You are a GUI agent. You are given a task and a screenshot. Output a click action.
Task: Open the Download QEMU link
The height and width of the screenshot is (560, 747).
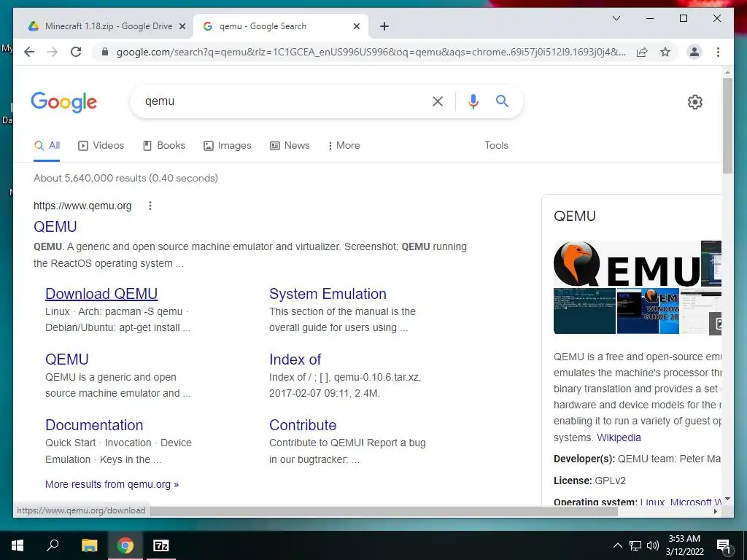coord(101,294)
